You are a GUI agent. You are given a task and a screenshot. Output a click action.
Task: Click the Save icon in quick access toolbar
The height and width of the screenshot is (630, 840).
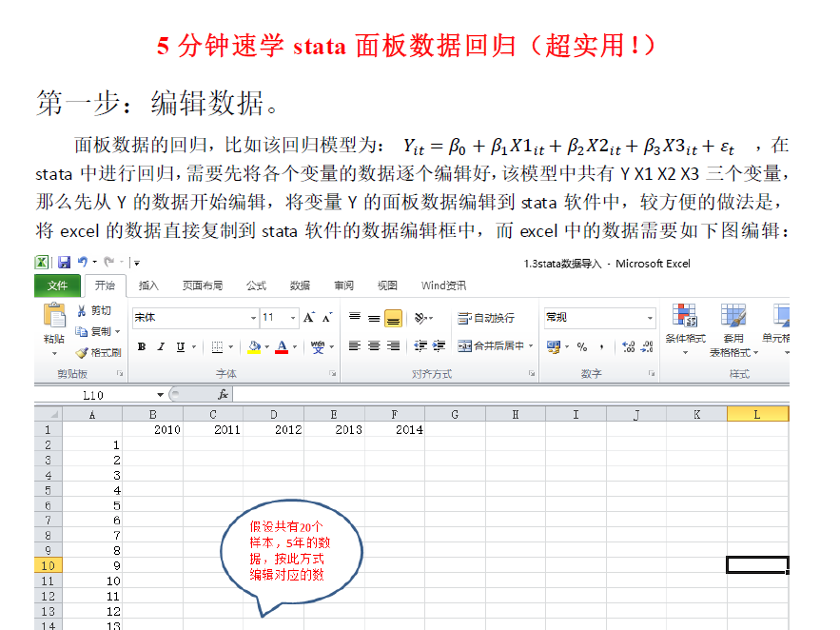coord(65,262)
